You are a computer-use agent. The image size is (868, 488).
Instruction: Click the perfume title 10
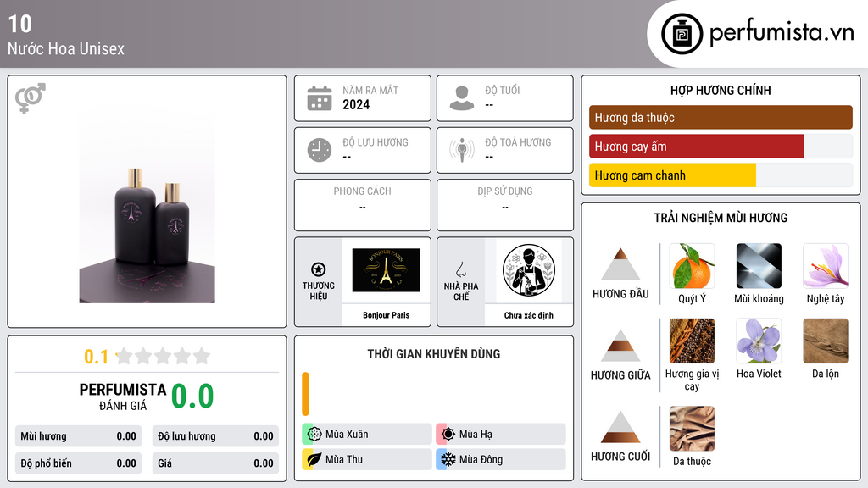tap(20, 24)
